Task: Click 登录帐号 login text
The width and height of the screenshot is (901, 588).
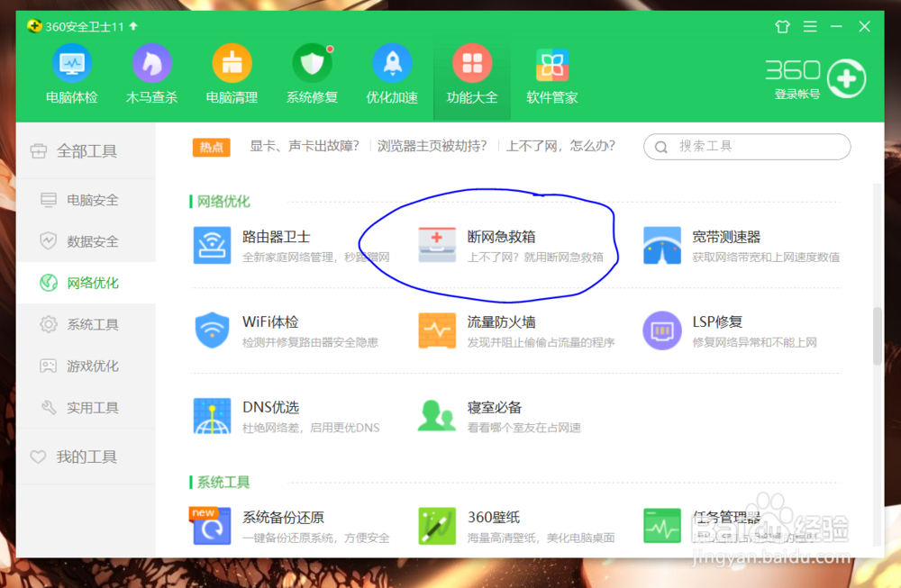Action: point(797,95)
